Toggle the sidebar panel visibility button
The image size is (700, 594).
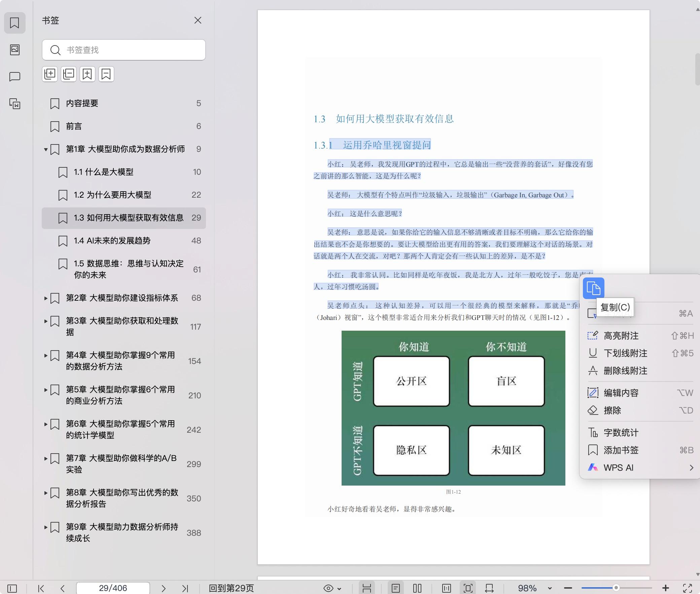12,588
